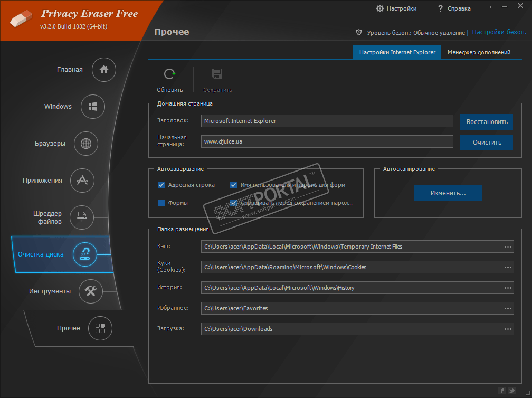
Task: Browse for the История folder path
Action: click(508, 288)
